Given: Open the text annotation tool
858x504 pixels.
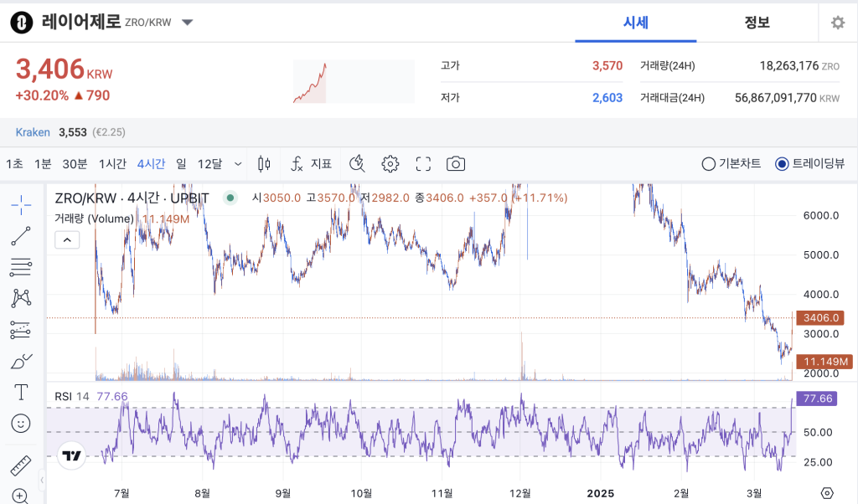Looking at the screenshot, I should click(21, 392).
